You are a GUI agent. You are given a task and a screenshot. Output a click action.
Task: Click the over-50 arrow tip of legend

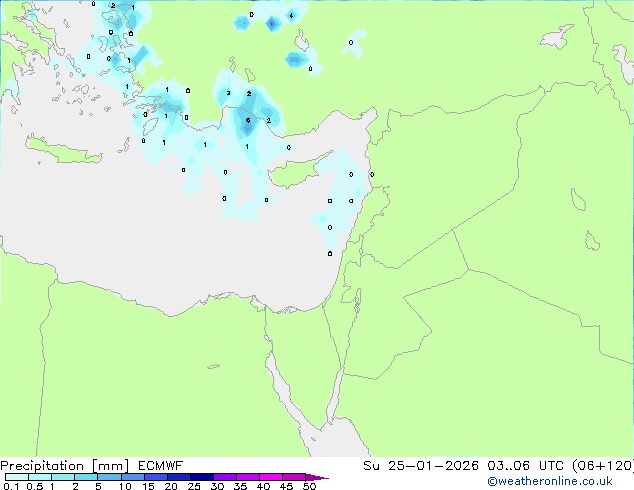click(x=317, y=477)
